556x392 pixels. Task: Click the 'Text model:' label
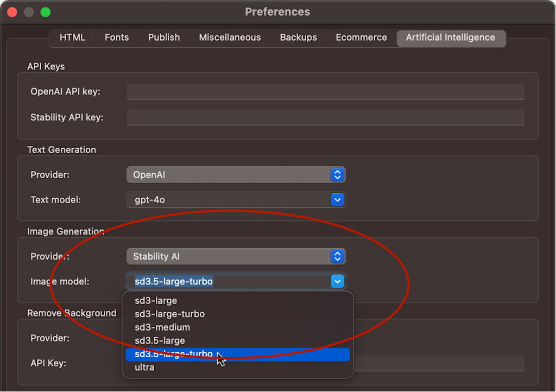click(x=56, y=200)
